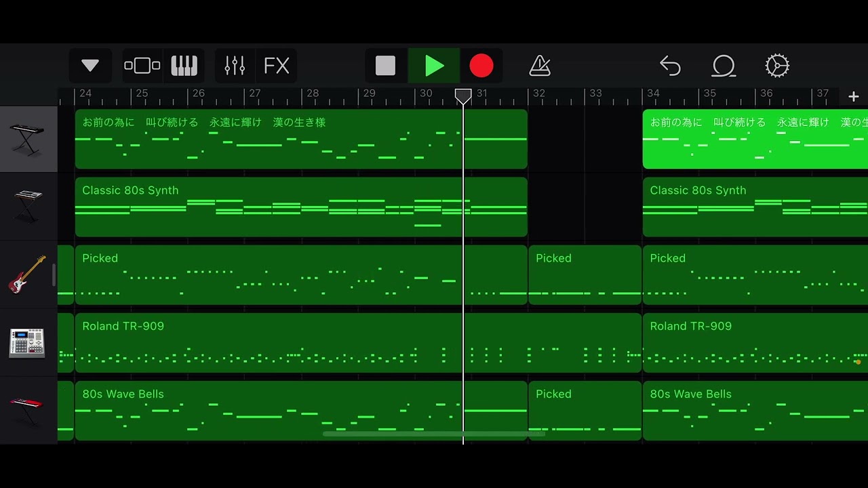Toggle the metronome
The width and height of the screenshot is (868, 488).
540,66
